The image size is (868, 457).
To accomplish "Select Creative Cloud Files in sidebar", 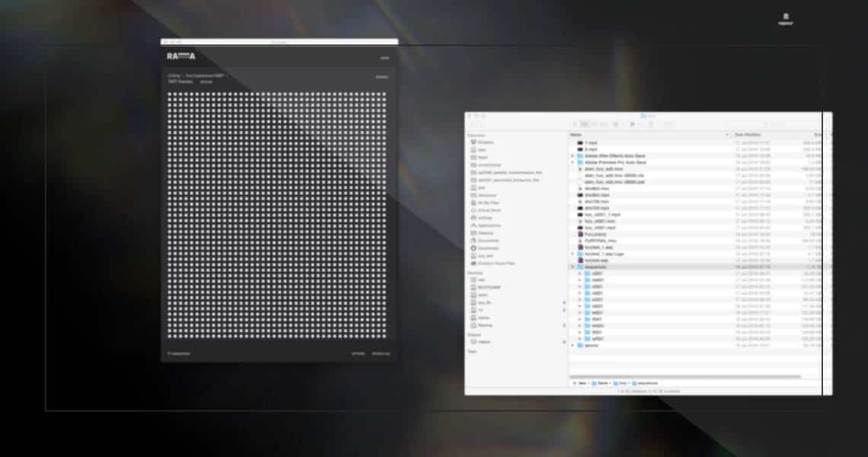I will click(x=496, y=264).
